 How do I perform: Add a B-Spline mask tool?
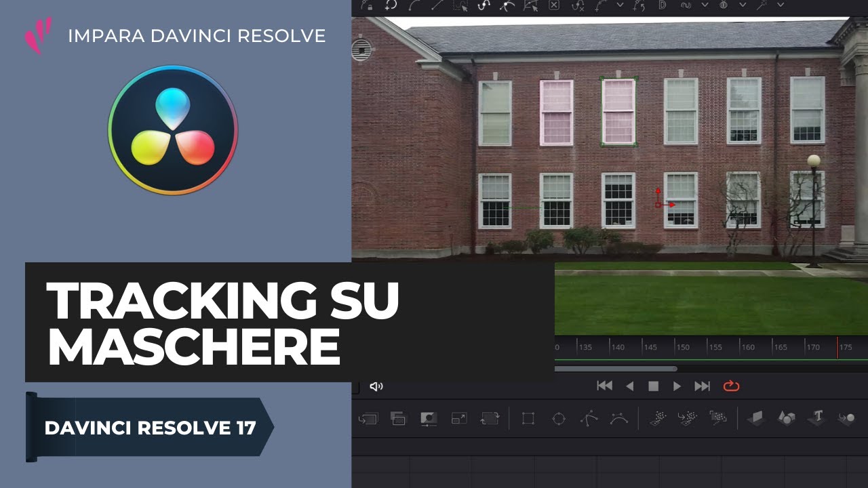[619, 418]
